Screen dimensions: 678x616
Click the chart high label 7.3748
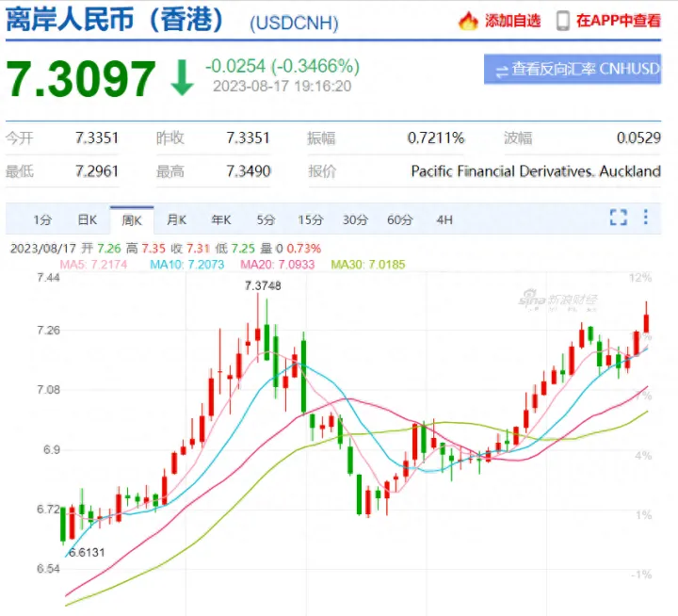263,285
